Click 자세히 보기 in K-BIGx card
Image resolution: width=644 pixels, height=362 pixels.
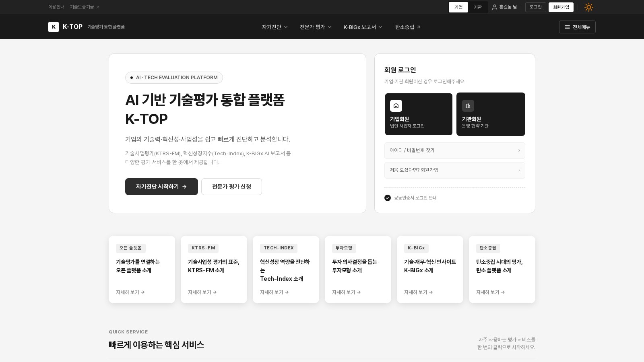[x=419, y=292]
